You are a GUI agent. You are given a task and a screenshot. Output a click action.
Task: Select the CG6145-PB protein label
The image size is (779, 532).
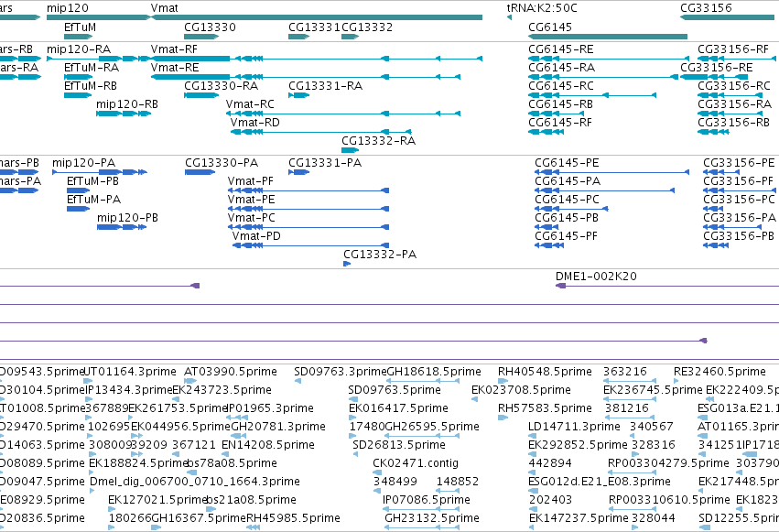[567, 218]
